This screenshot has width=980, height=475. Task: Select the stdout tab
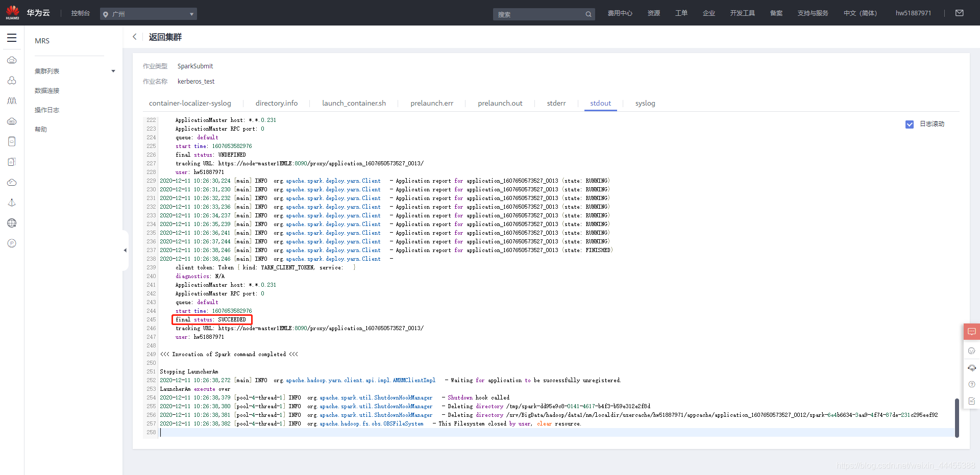point(601,103)
